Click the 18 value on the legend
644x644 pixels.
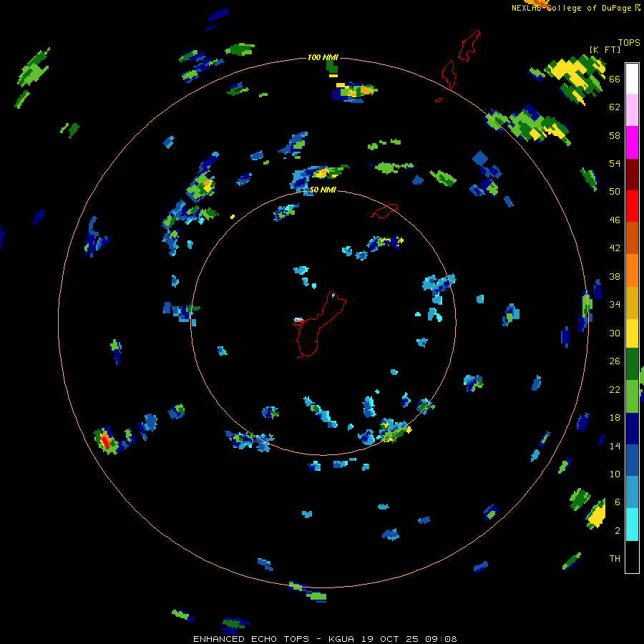[x=615, y=418]
